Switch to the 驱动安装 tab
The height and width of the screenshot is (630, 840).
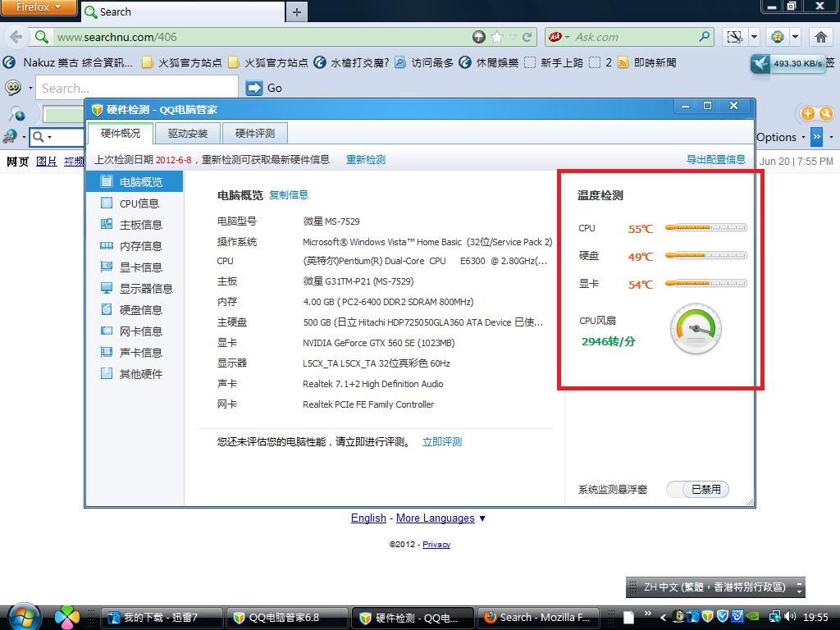click(x=188, y=133)
